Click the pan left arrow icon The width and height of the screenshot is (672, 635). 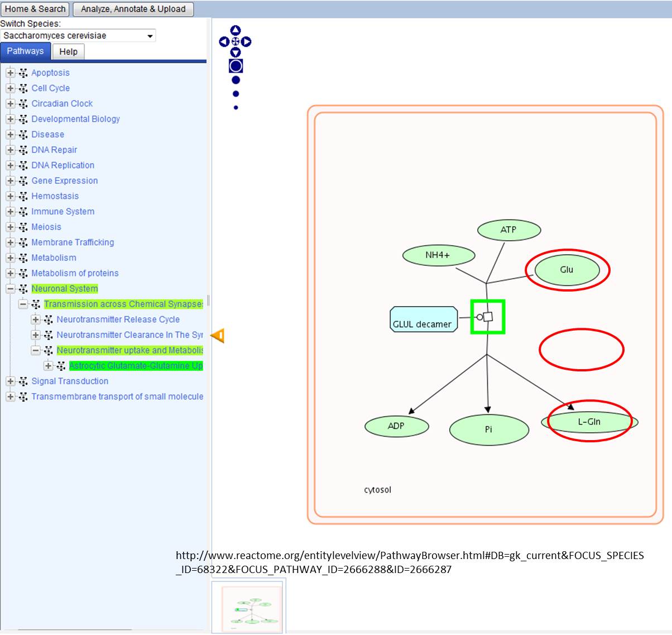(224, 42)
